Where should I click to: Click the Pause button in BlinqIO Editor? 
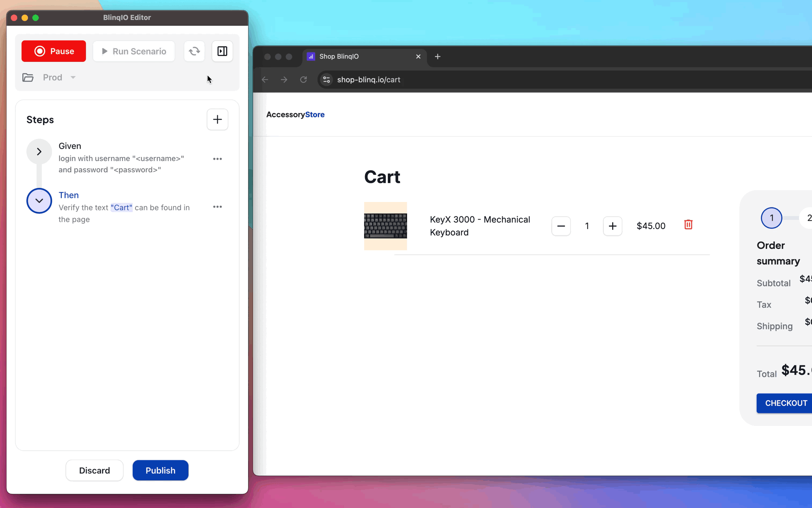coord(53,51)
